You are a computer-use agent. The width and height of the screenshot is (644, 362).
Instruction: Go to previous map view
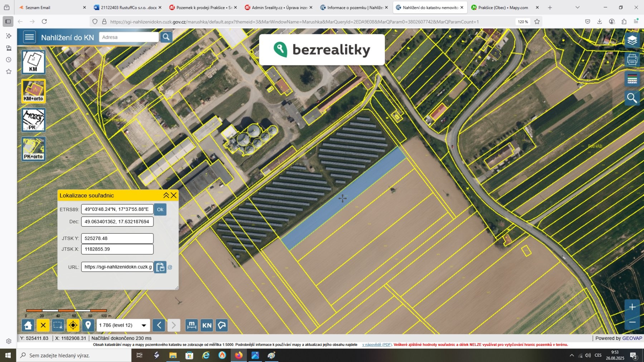point(159,325)
